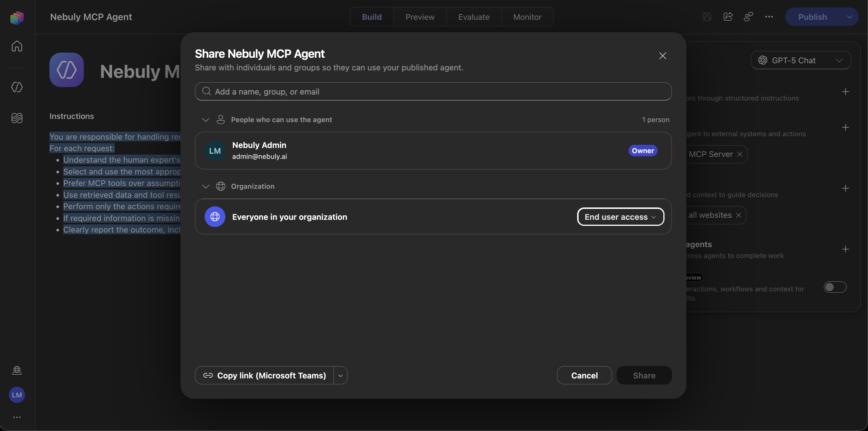The height and width of the screenshot is (431, 868).
Task: Open the Copilot Studio logo in sidebar
Action: 17,18
